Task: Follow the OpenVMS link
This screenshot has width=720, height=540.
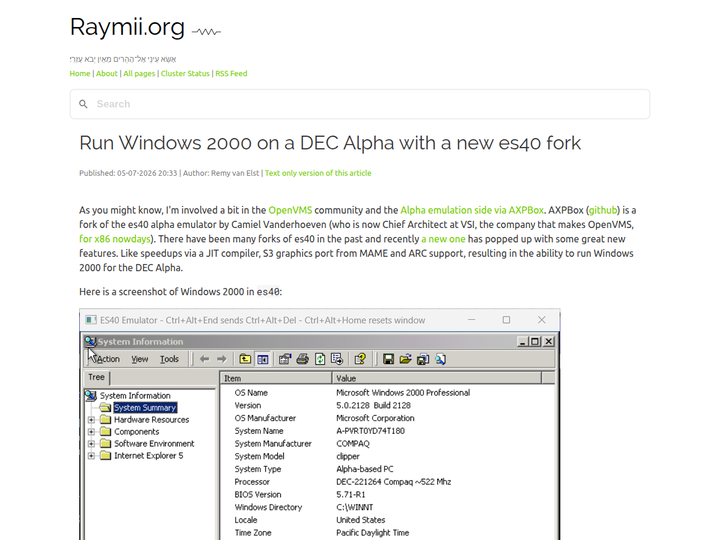Action: 290,210
